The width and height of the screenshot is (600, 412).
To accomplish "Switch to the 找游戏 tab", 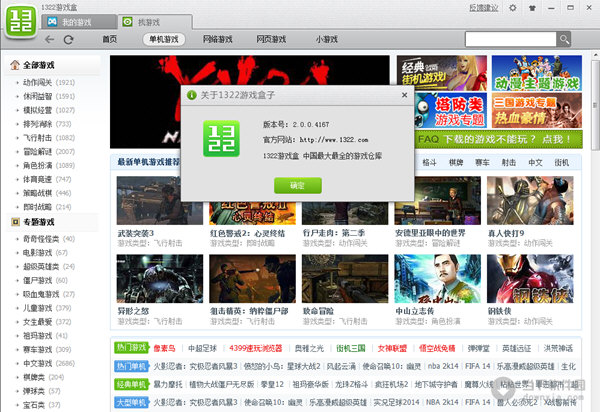I will (x=146, y=22).
